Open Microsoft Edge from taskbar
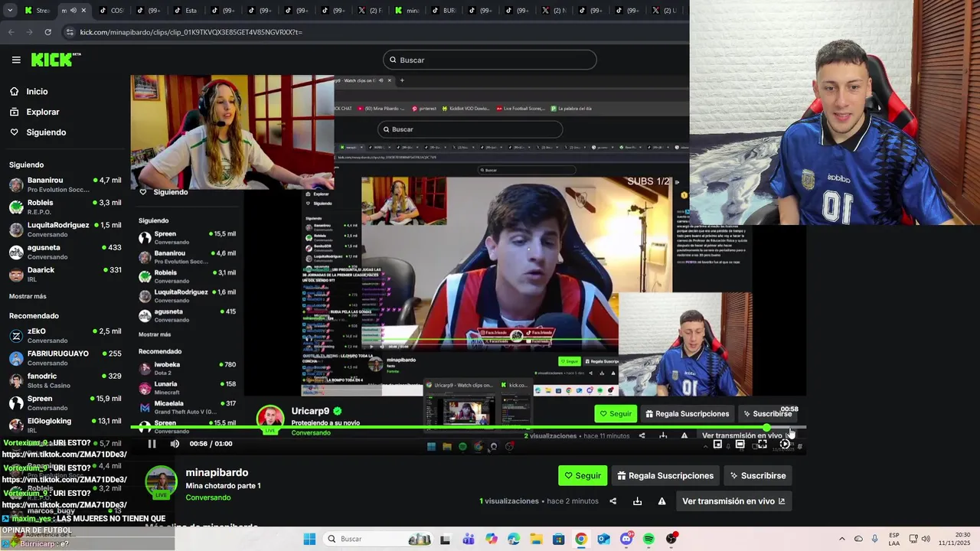 point(513,539)
